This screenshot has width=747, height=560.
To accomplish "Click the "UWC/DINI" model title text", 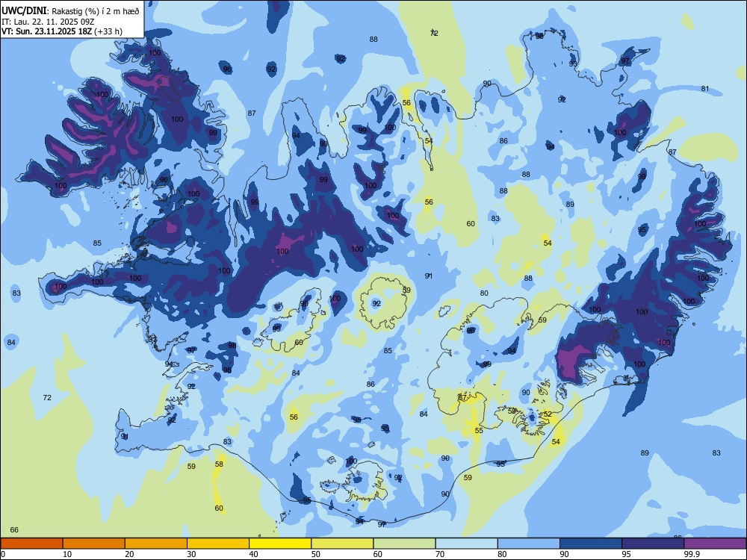I will click(23, 11).
